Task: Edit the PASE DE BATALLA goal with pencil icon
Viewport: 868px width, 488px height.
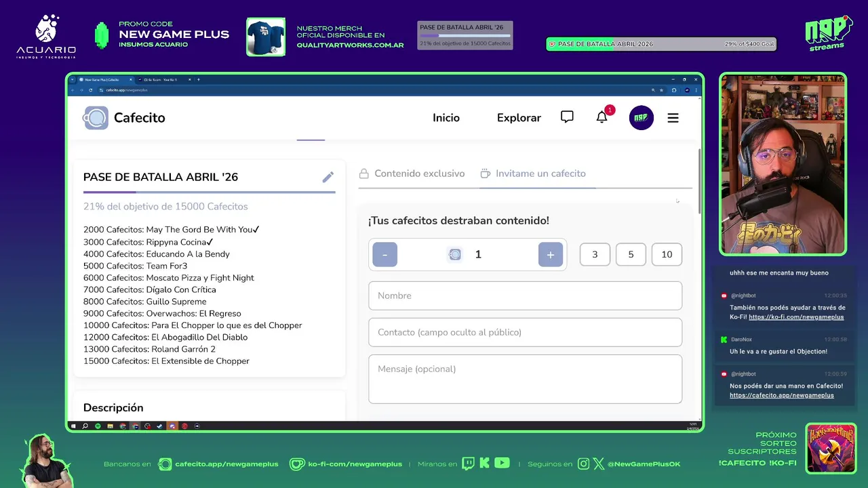Action: pyautogui.click(x=328, y=177)
